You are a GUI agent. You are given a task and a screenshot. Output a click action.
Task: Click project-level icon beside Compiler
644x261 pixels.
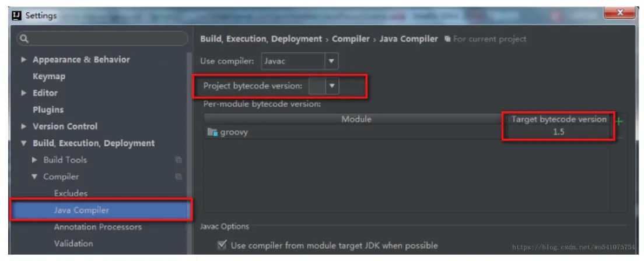(178, 177)
